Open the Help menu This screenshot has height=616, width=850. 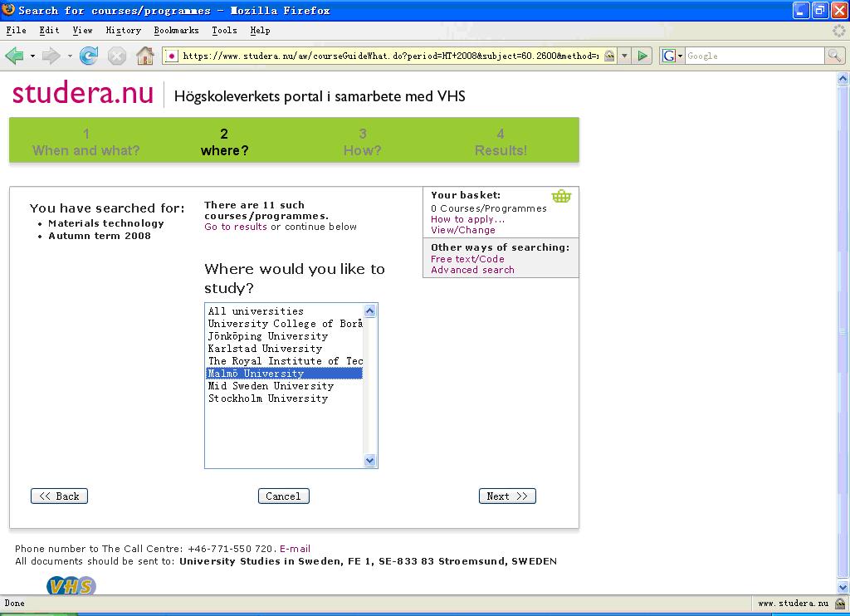[x=260, y=31]
